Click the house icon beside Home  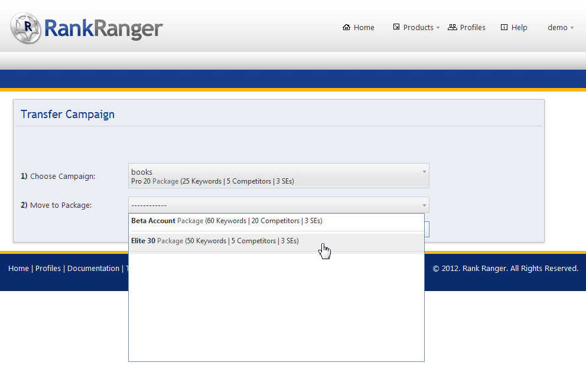pyautogui.click(x=346, y=27)
